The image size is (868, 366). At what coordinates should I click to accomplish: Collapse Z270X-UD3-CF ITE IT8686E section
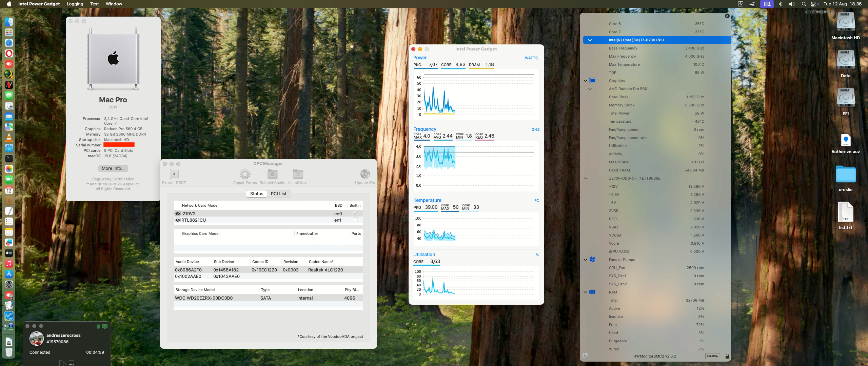(x=586, y=178)
